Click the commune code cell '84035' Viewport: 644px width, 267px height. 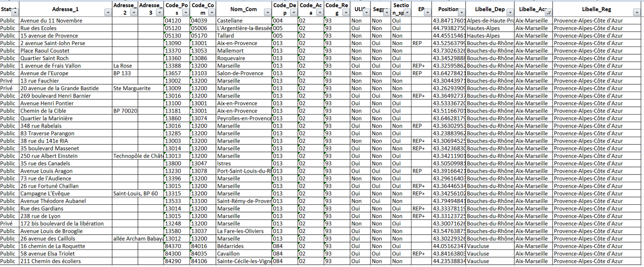click(x=203, y=253)
